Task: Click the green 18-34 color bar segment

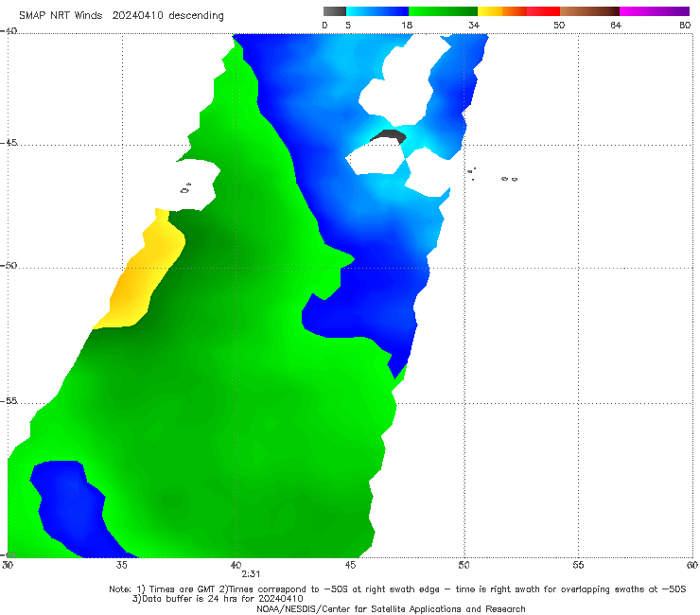Action: click(x=443, y=11)
